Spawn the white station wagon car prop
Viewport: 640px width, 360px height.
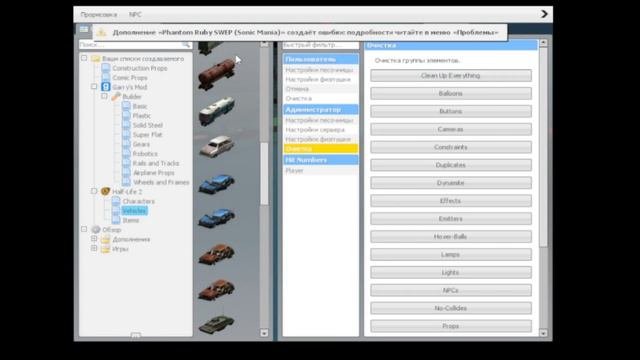217,146
